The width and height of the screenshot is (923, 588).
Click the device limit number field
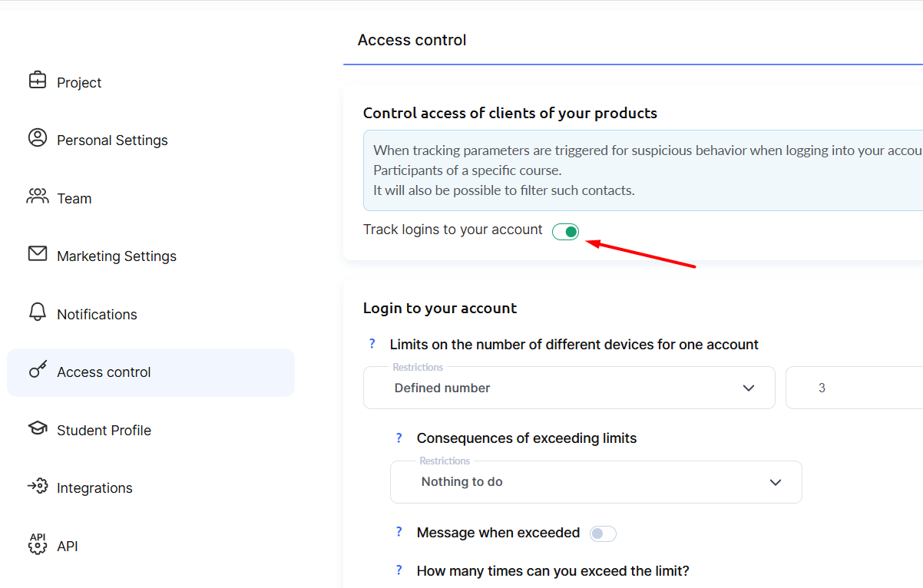pyautogui.click(x=852, y=388)
